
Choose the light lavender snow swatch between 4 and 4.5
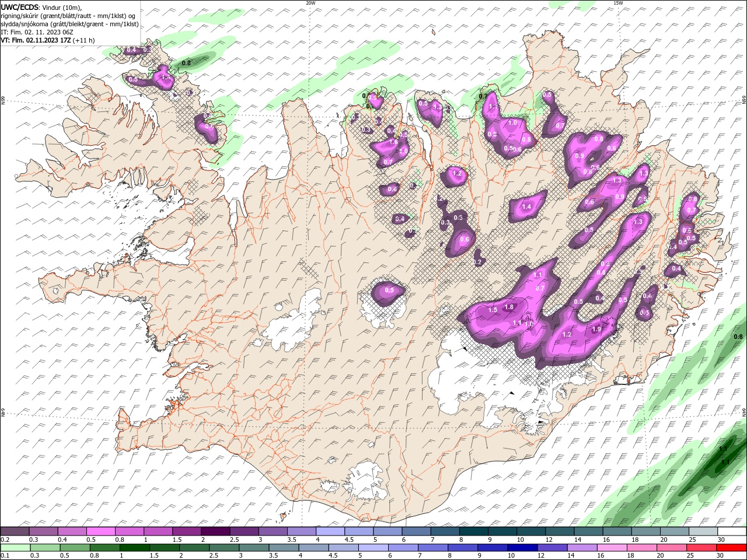coord(330,531)
